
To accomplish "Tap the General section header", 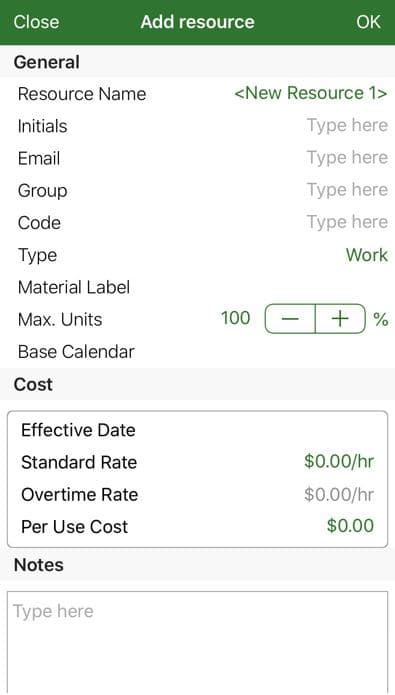I will (47, 62).
